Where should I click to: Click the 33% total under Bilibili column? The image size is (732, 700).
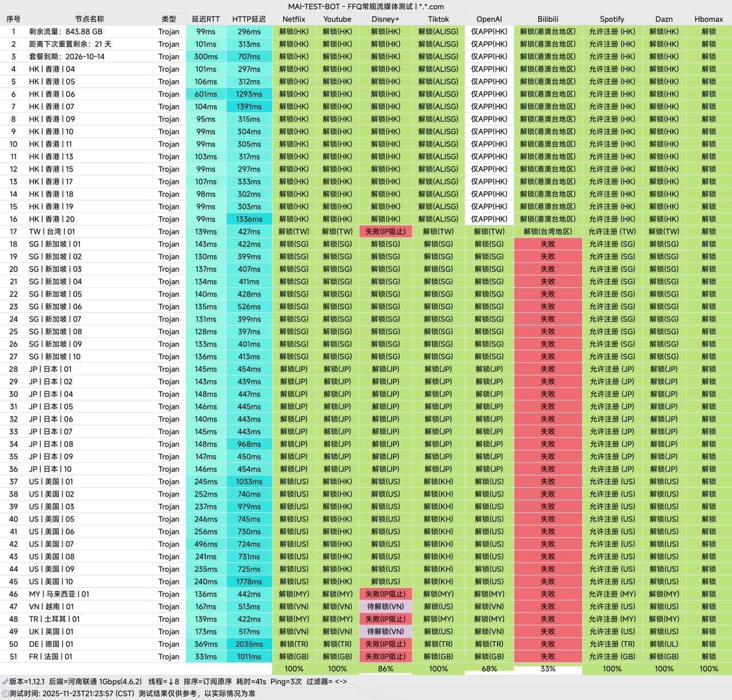[548, 669]
